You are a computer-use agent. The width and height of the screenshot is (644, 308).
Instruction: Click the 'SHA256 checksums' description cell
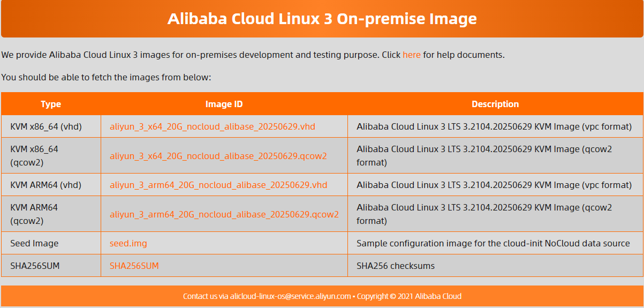click(x=396, y=266)
